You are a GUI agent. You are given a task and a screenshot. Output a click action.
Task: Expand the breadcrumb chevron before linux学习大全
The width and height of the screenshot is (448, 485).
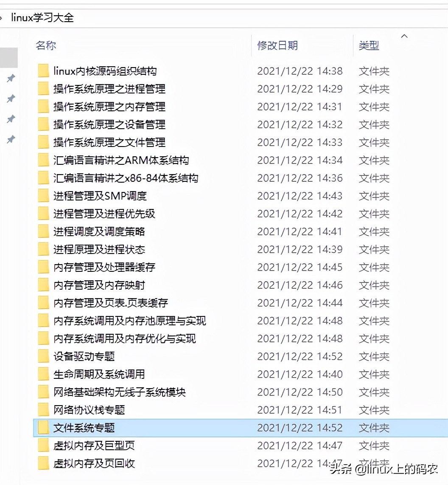point(1,18)
